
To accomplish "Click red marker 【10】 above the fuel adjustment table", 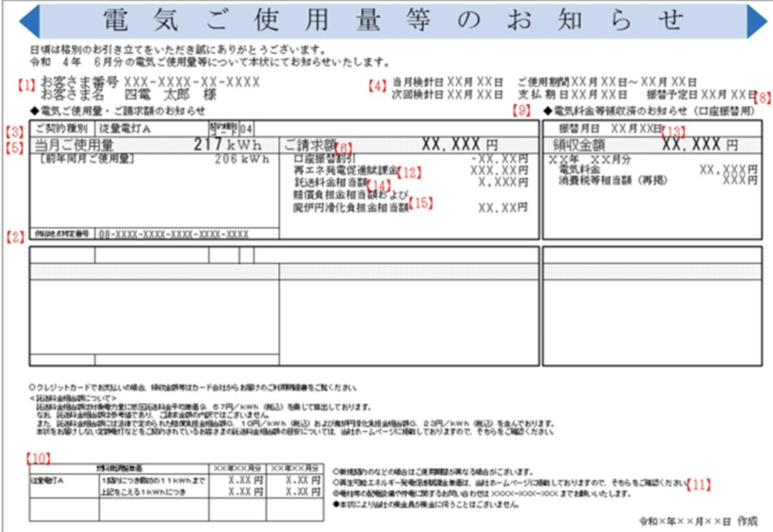I will coord(38,458).
